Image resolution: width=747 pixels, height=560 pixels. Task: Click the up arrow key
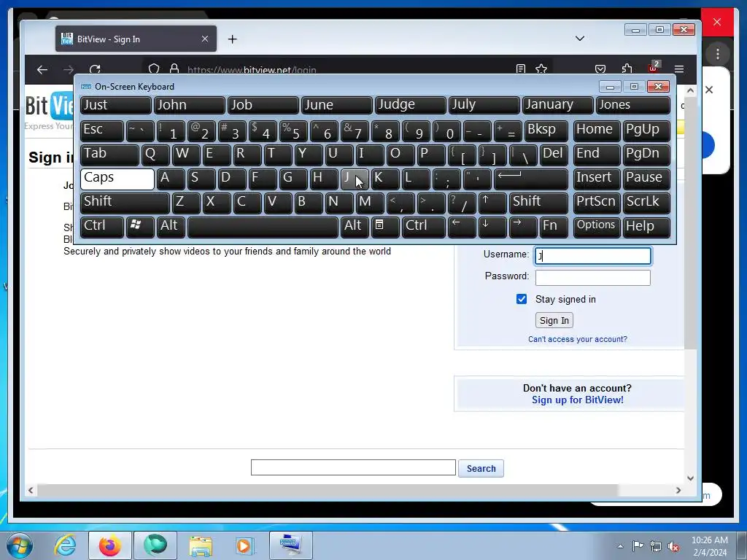pos(492,203)
